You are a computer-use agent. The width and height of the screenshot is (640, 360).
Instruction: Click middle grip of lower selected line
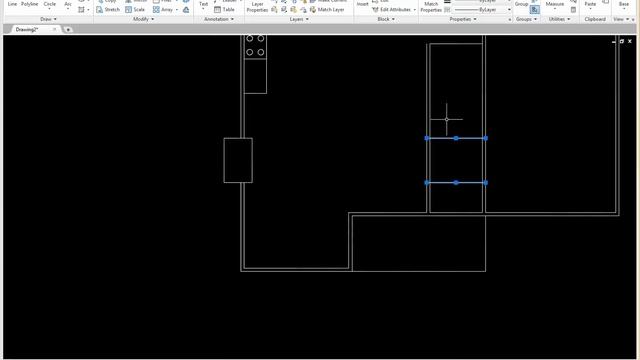(456, 183)
